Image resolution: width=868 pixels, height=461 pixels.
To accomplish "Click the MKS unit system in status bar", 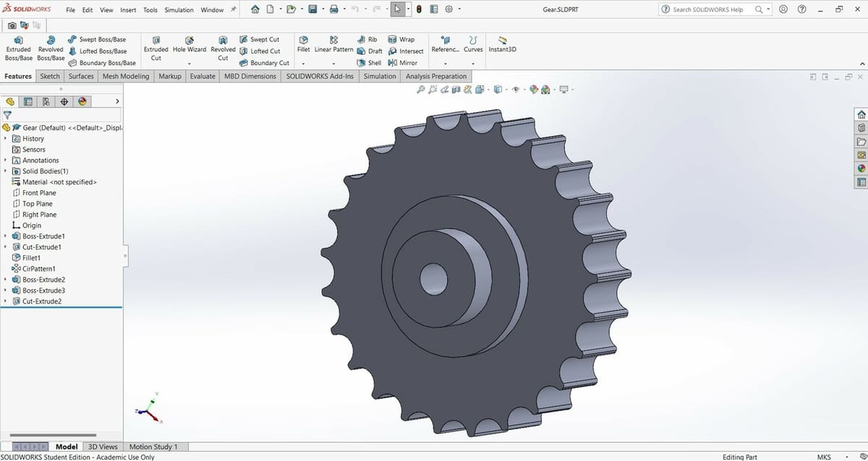I will (824, 457).
